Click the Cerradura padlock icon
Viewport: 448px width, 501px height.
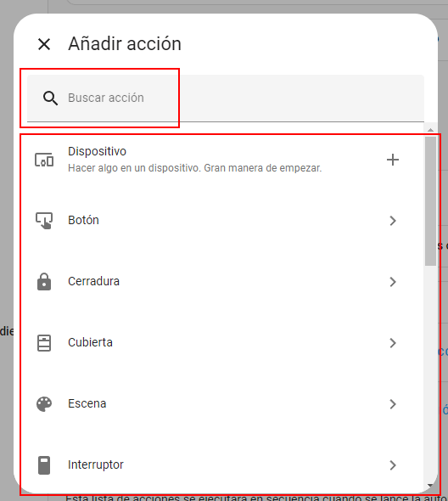point(44,281)
